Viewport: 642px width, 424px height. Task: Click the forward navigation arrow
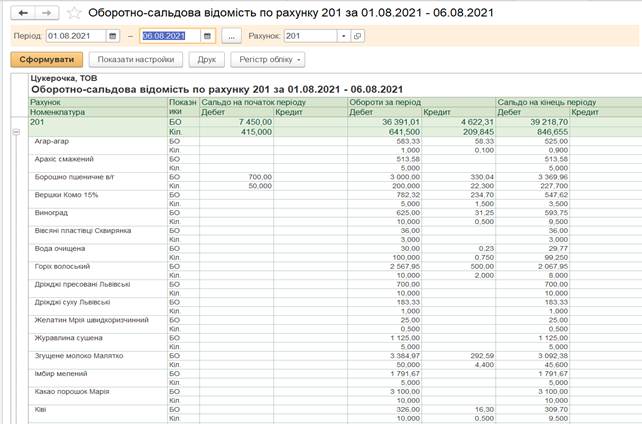point(45,13)
